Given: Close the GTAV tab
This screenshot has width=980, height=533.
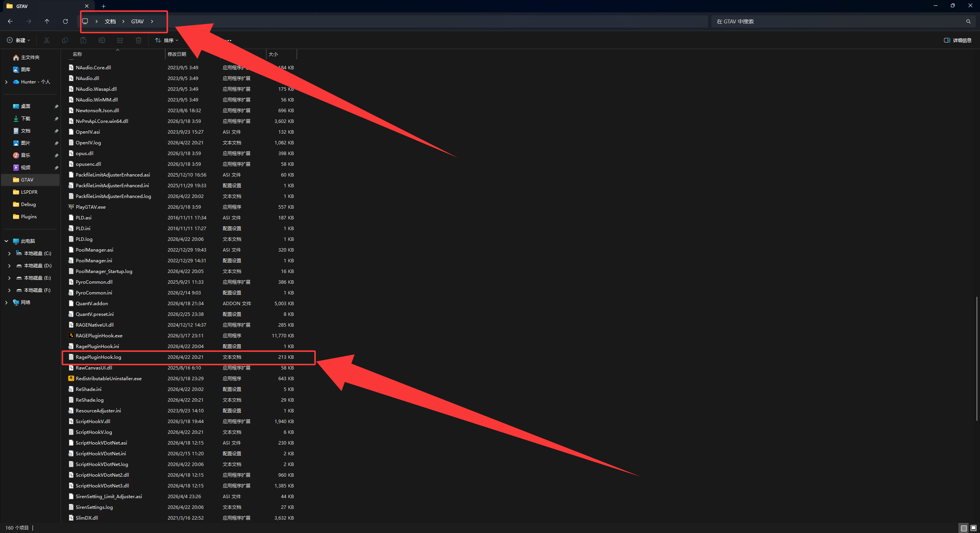Looking at the screenshot, I should (87, 6).
